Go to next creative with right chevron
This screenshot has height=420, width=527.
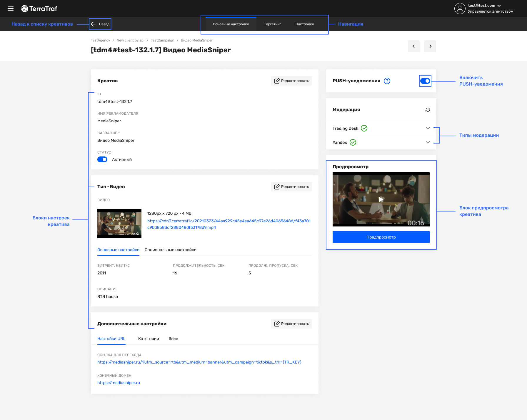[430, 46]
